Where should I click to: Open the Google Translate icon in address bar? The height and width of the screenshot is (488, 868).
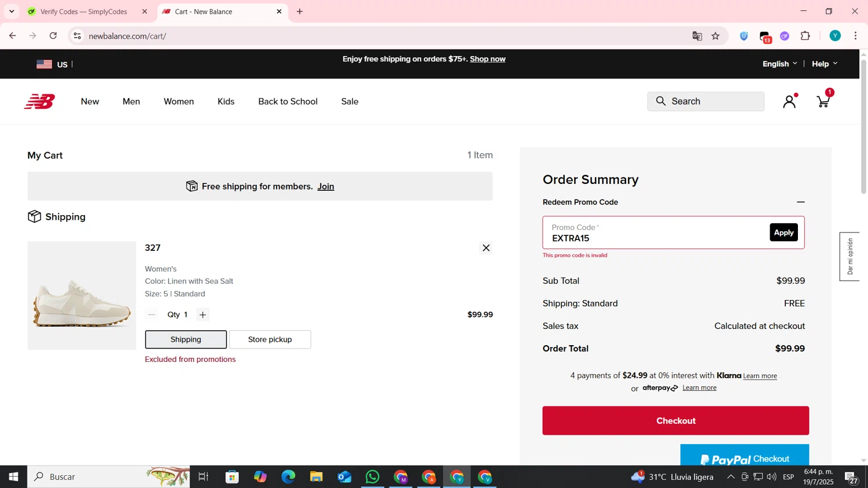coord(697,36)
